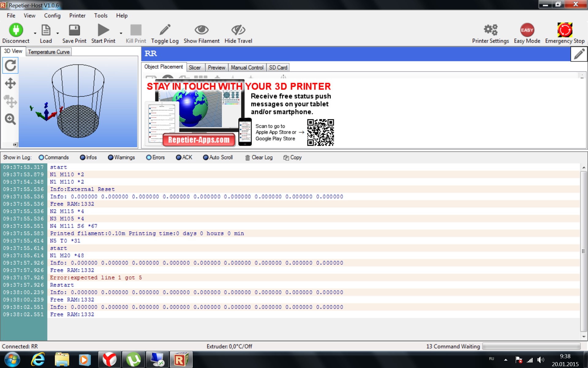
Task: Open uTorrent from the taskbar
Action: pos(133,360)
